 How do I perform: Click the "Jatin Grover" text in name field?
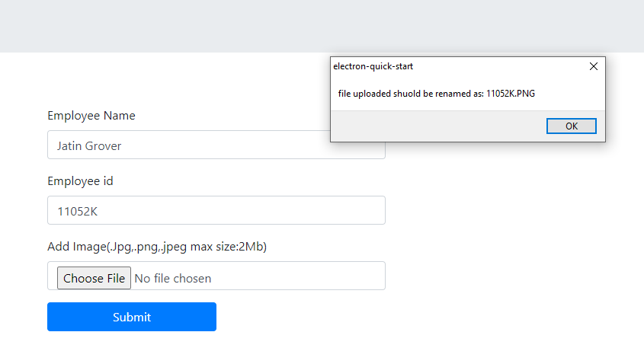tap(89, 145)
